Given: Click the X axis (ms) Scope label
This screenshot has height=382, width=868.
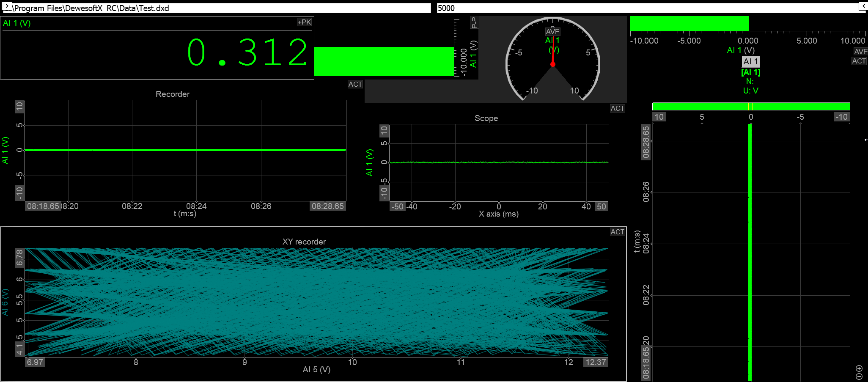Looking at the screenshot, I should point(499,214).
